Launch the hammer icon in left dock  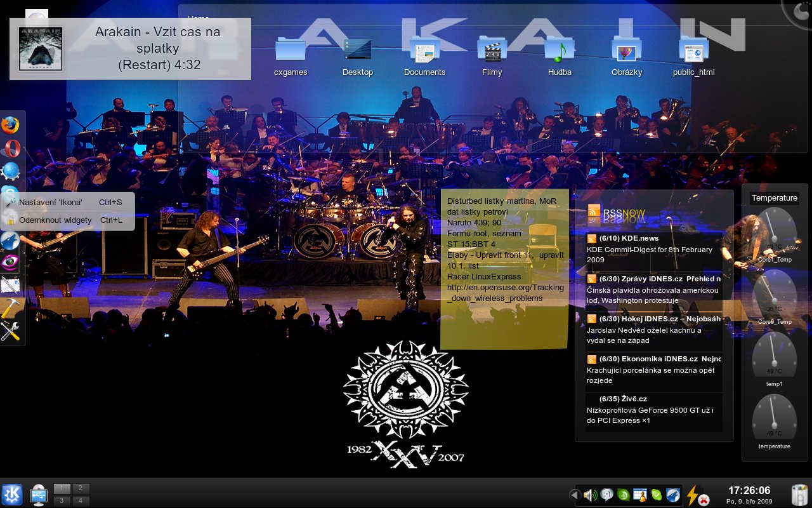10,309
